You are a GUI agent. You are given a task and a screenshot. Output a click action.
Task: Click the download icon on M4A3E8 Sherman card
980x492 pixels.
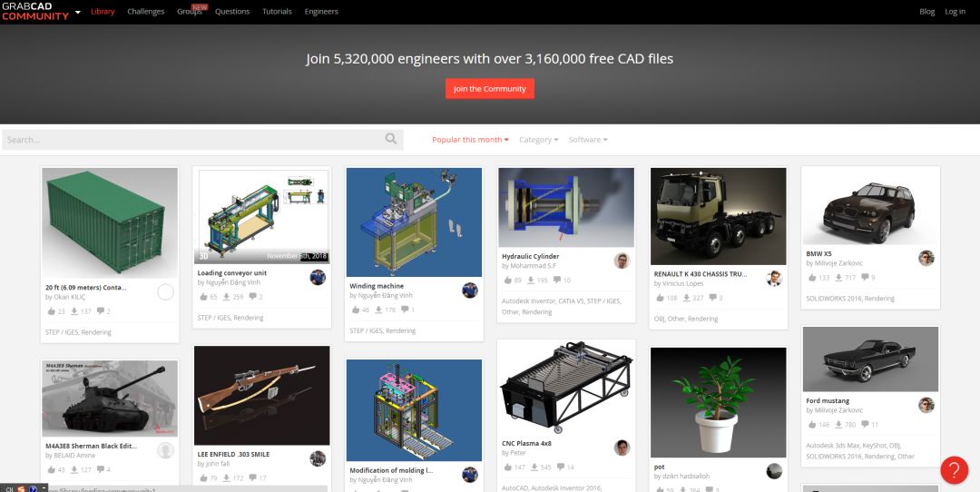pos(73,469)
